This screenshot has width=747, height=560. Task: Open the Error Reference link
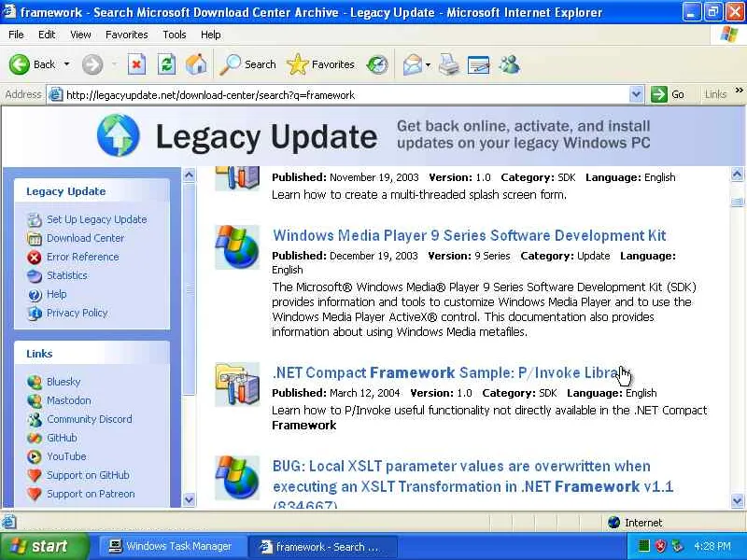[83, 257]
